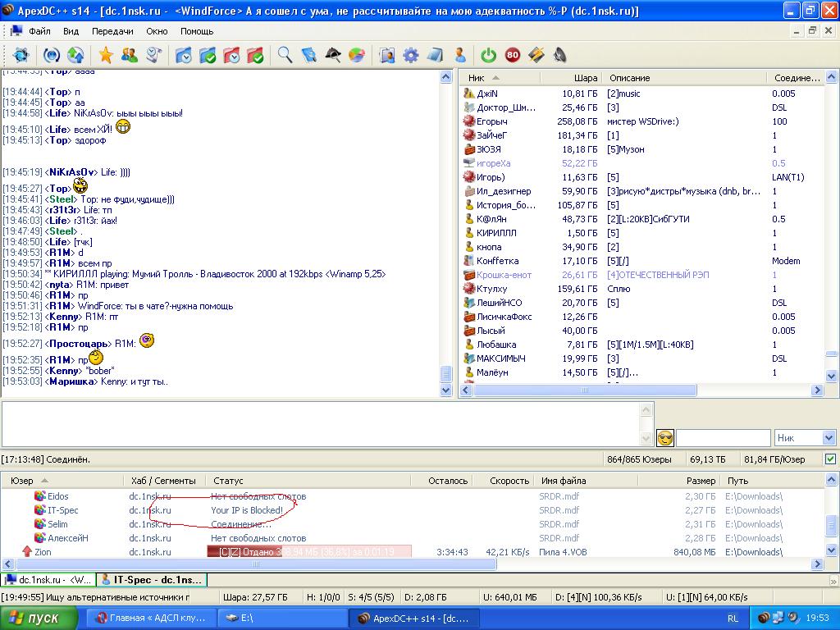
Task: Click the Search magnifying glass icon
Action: pyautogui.click(x=285, y=55)
